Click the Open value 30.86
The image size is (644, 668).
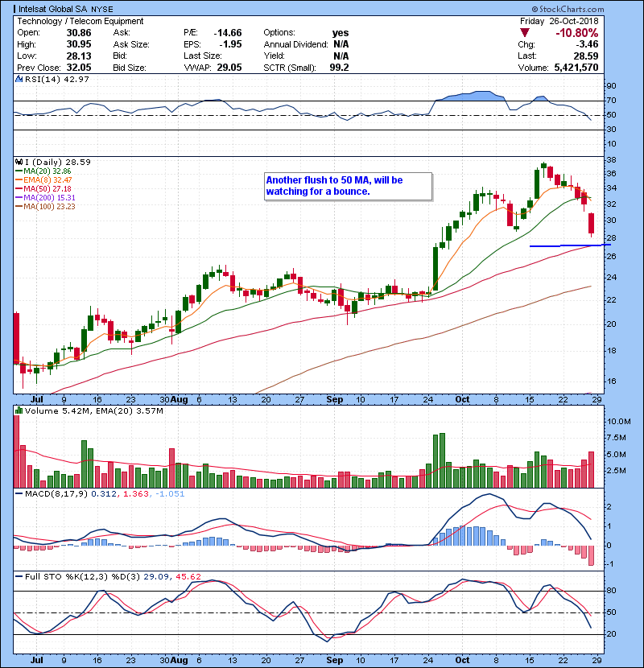[x=79, y=33]
